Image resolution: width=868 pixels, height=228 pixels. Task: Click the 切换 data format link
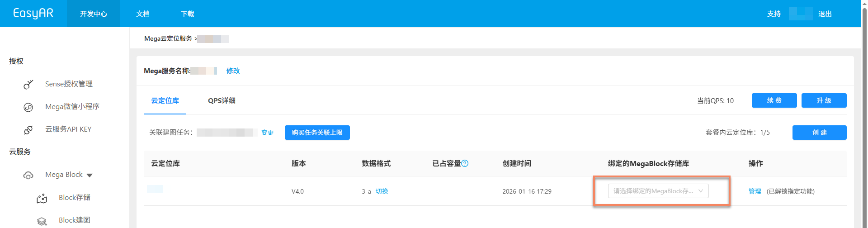382,191
